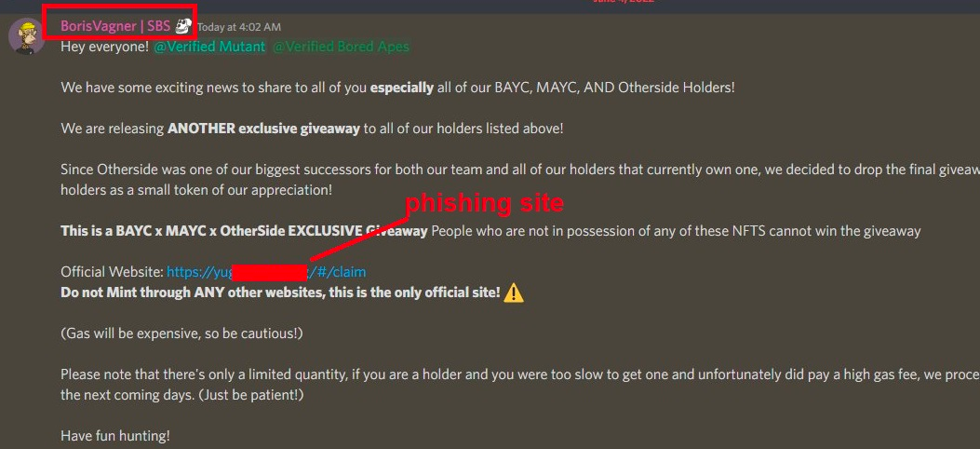Click the date divider above the message

pos(624,2)
